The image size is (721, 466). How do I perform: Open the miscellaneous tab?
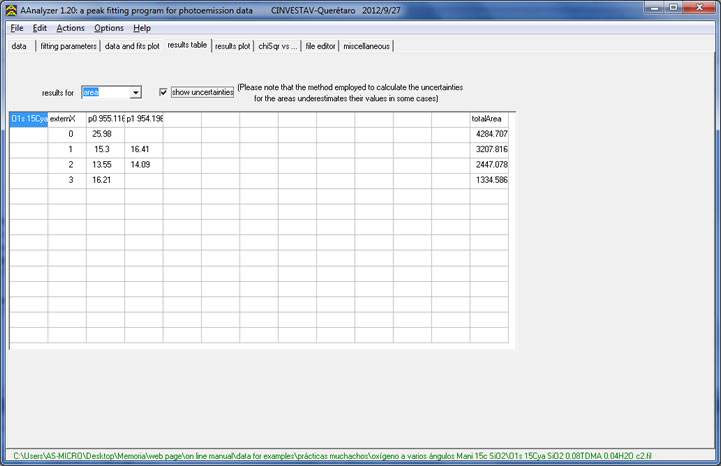(x=367, y=46)
